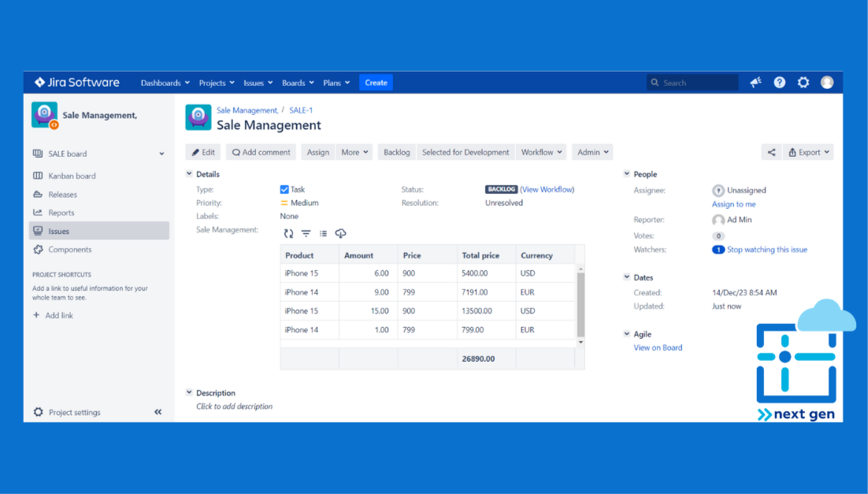The height and width of the screenshot is (494, 868).
Task: Click the Backlog transition button
Action: pyautogui.click(x=396, y=152)
